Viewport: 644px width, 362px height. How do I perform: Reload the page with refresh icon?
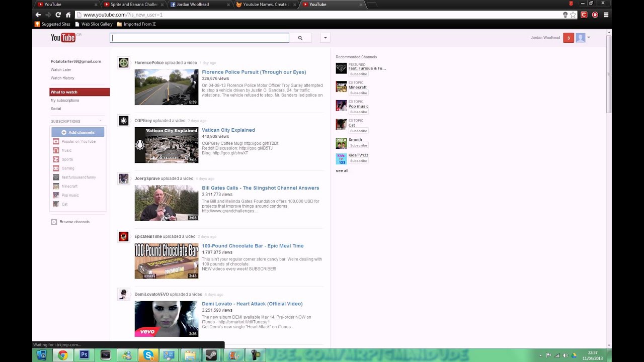click(58, 15)
